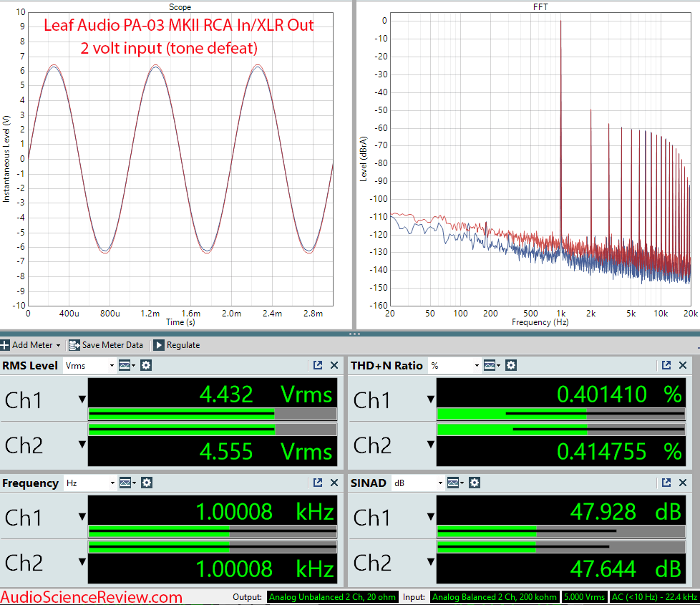Click the 5.000 Vrms status indicator
The width and height of the screenshot is (700, 605).
(584, 597)
